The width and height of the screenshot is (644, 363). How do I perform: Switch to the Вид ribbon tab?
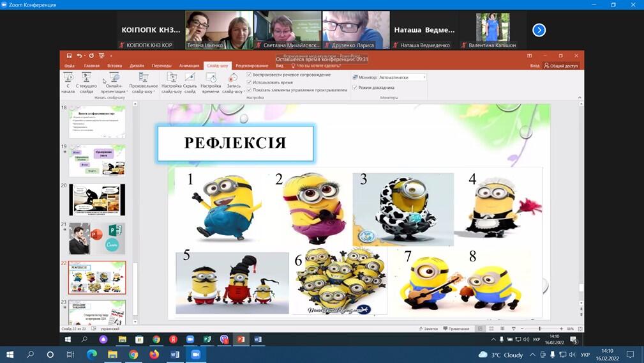point(280,66)
